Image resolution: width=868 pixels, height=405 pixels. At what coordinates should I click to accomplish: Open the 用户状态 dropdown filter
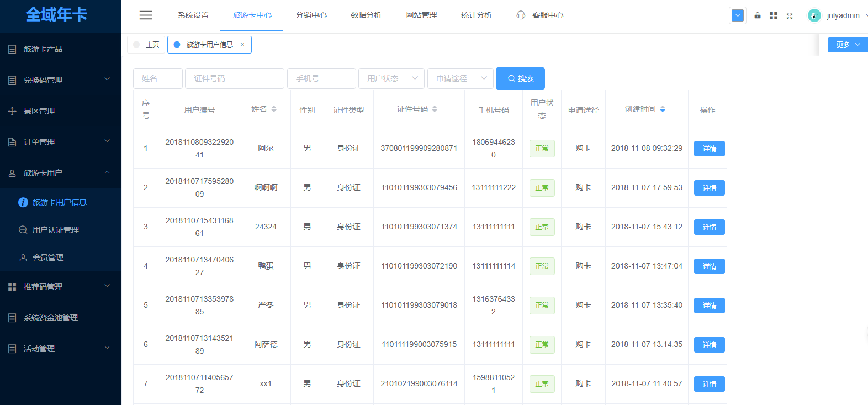pyautogui.click(x=391, y=78)
